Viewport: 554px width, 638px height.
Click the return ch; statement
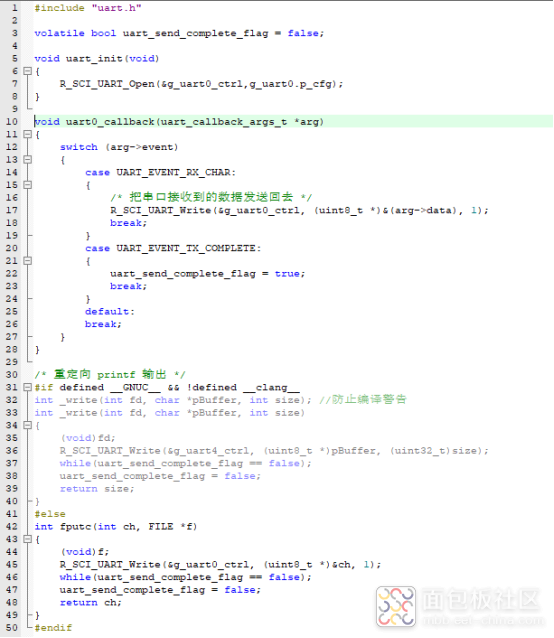tap(91, 603)
